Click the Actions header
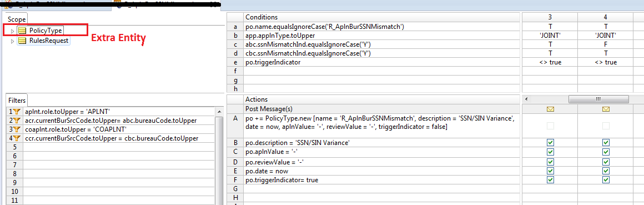This screenshot has height=205, width=644. click(256, 99)
